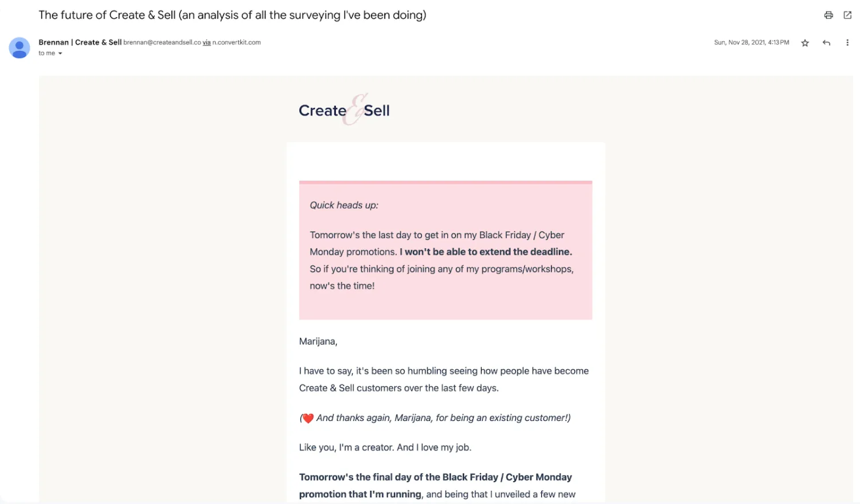
Task: Click the Create & Sell logo image
Action: [344, 110]
